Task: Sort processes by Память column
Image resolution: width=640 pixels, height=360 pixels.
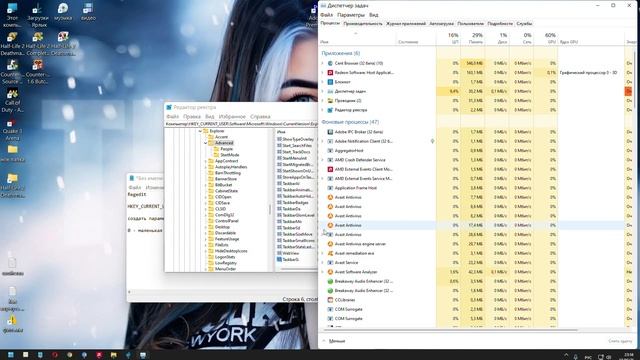Action: 473,38
